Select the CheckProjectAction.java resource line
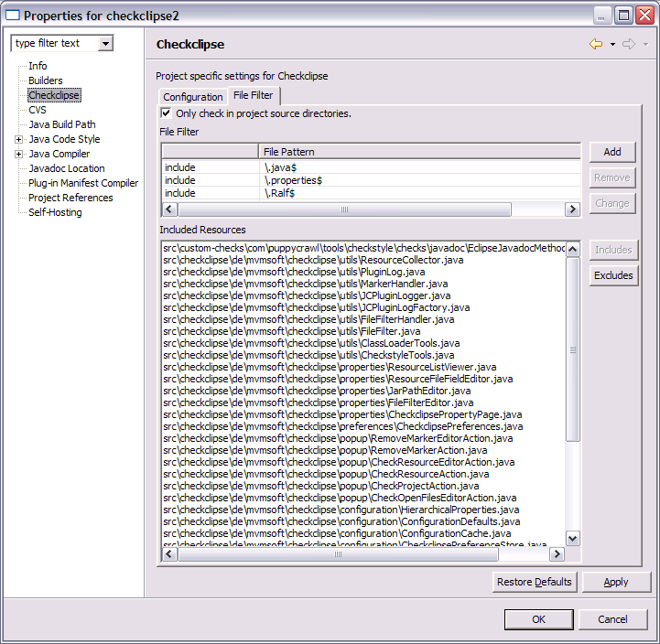 (320, 486)
